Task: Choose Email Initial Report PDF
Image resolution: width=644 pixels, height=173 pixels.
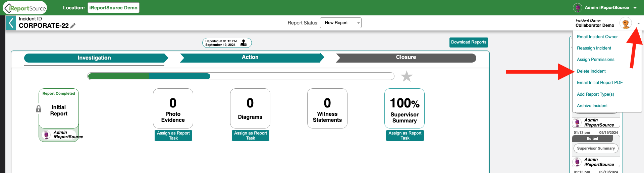Action: point(600,83)
